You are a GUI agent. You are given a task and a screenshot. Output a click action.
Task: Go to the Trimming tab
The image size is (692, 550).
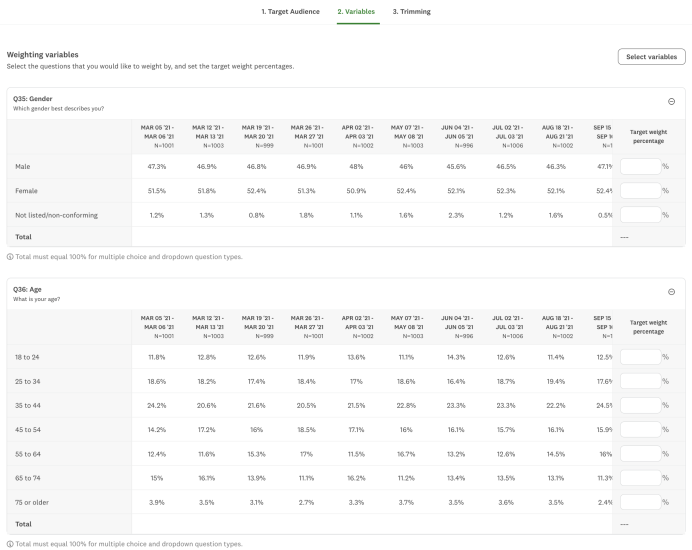(412, 11)
